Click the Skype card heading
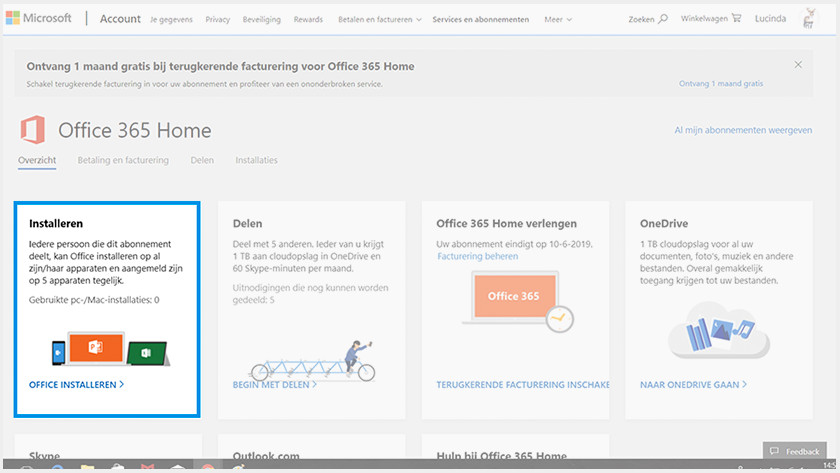The height and width of the screenshot is (473, 840). click(x=44, y=455)
